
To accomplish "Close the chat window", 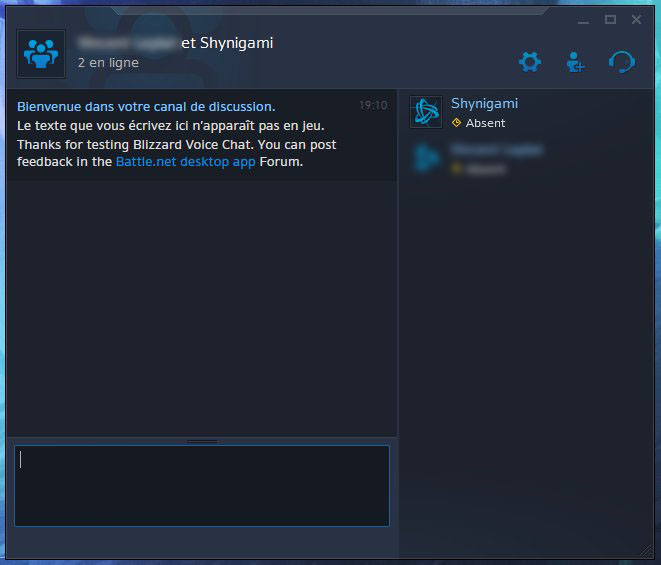I will point(637,19).
